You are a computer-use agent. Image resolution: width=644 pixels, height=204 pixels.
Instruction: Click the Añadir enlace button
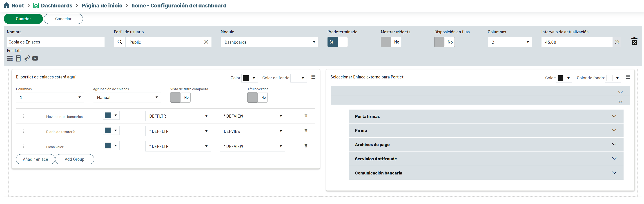tap(35, 159)
